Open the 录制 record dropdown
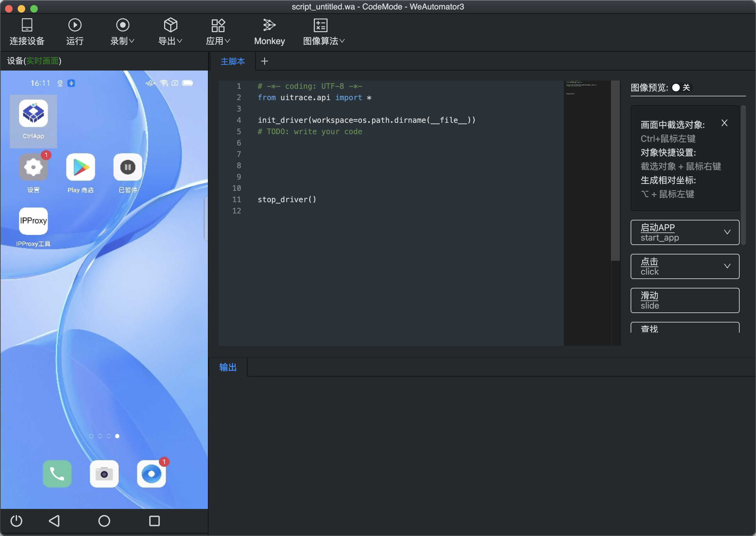756x536 pixels. [122, 32]
